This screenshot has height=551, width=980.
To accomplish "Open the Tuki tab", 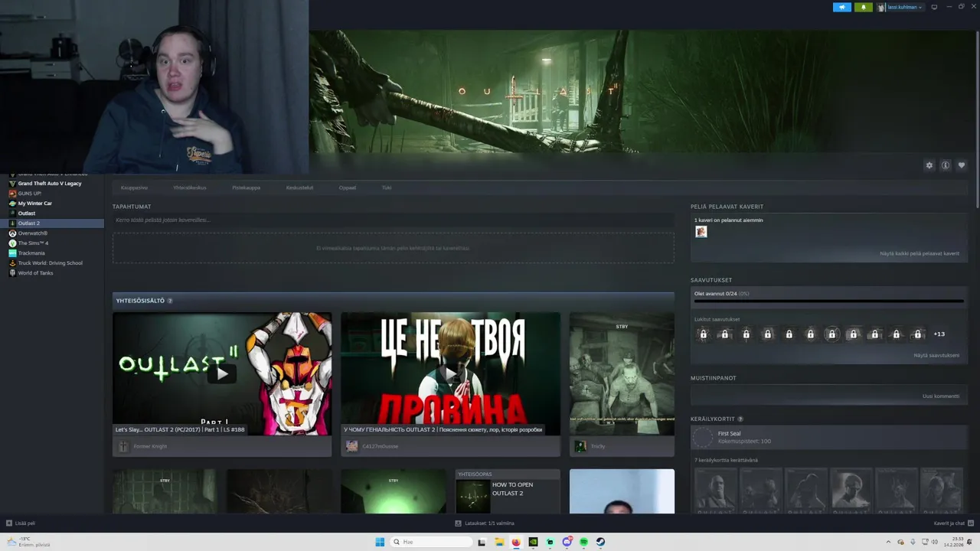I will (x=387, y=187).
